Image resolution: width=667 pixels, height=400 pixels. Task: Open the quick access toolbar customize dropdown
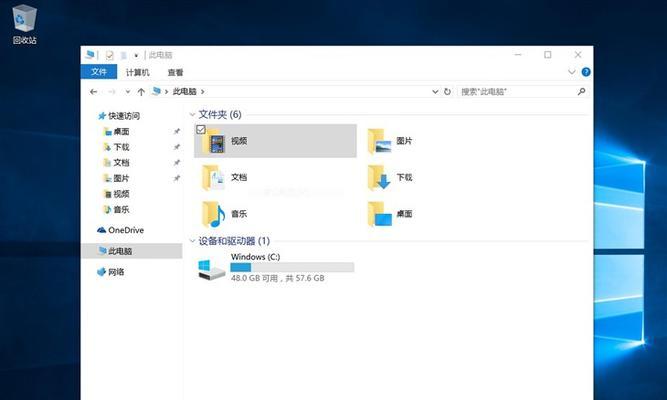pos(136,55)
